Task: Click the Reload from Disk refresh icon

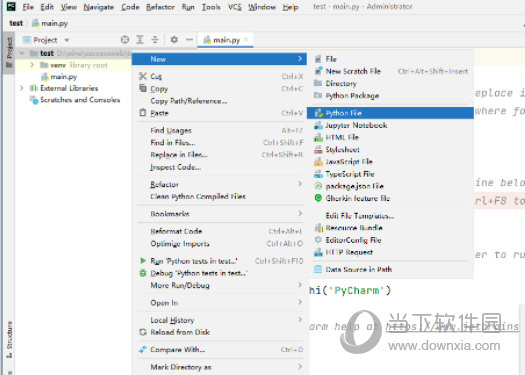Action: click(143, 332)
